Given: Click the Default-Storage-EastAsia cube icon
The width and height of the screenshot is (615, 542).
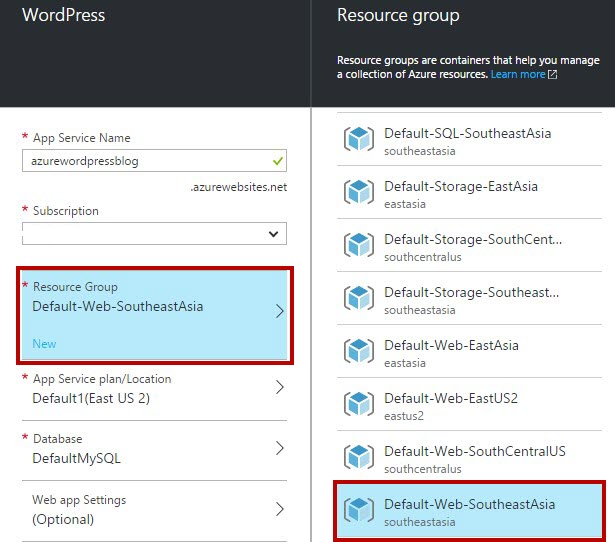Looking at the screenshot, I should pos(359,192).
